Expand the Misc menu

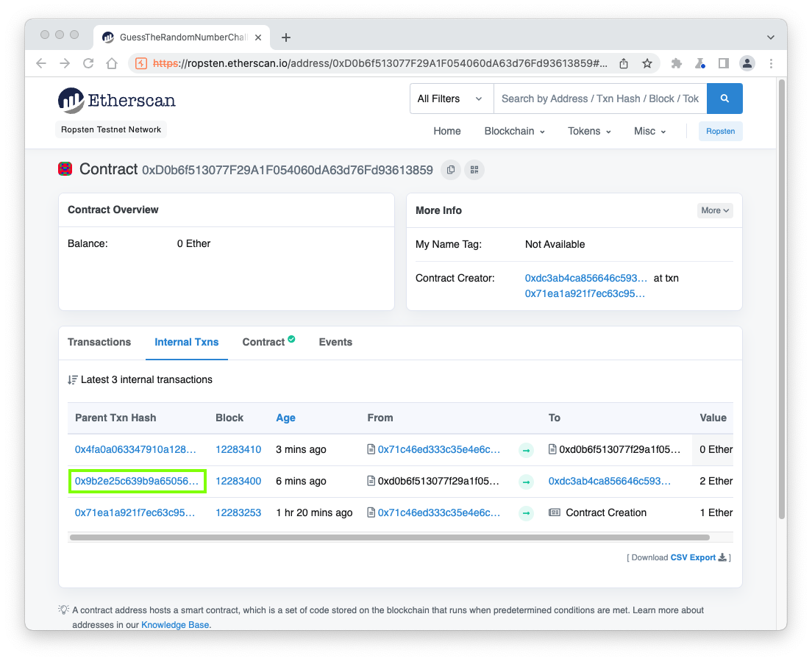[x=650, y=131]
